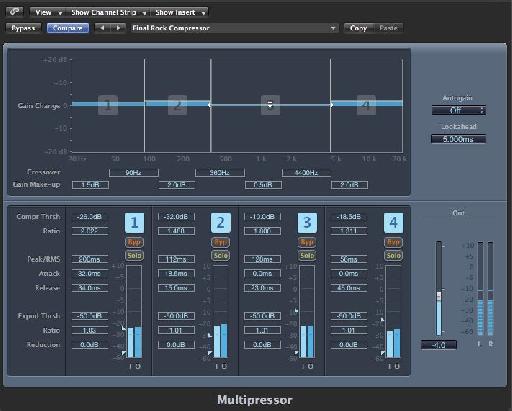Click the right boundary handle of band 3 in graph
This screenshot has width=512, height=411.
click(331, 105)
